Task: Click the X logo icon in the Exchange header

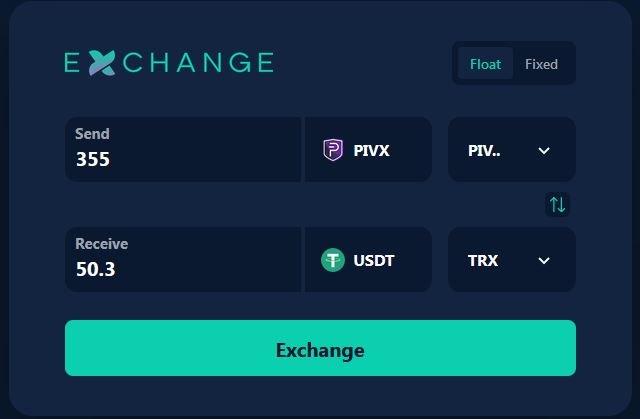Action: pyautogui.click(x=101, y=63)
